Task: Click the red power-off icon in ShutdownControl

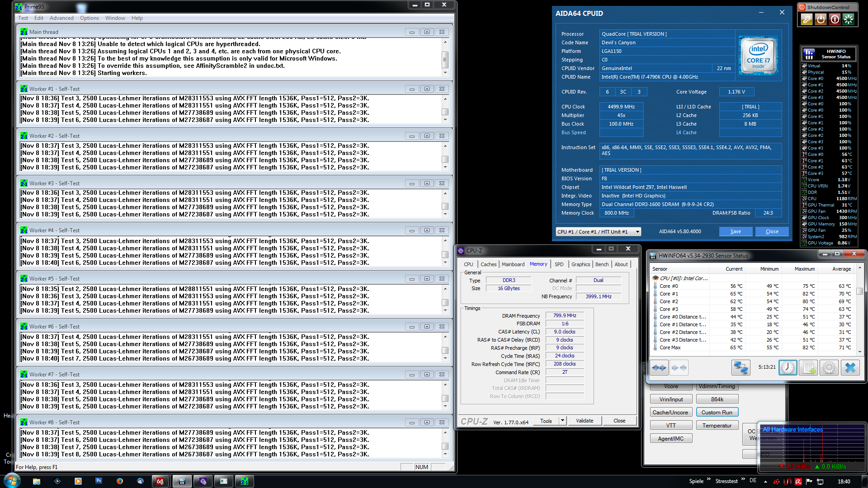Action: tap(835, 19)
